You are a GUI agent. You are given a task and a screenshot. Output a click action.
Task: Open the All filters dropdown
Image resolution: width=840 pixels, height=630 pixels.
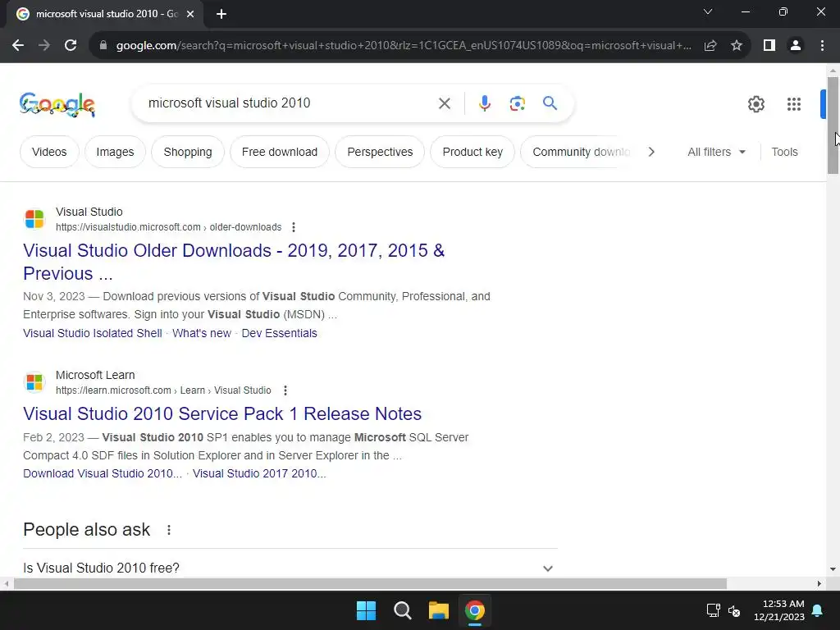pos(716,152)
